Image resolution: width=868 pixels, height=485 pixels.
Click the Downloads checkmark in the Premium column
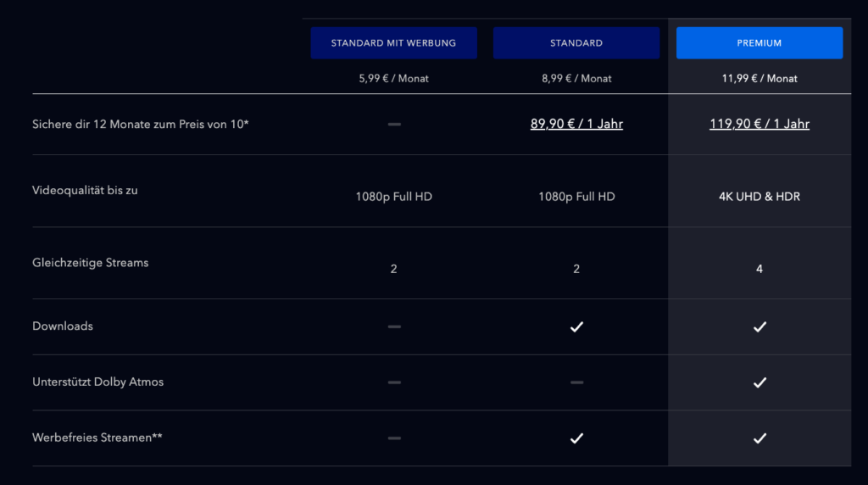759,326
